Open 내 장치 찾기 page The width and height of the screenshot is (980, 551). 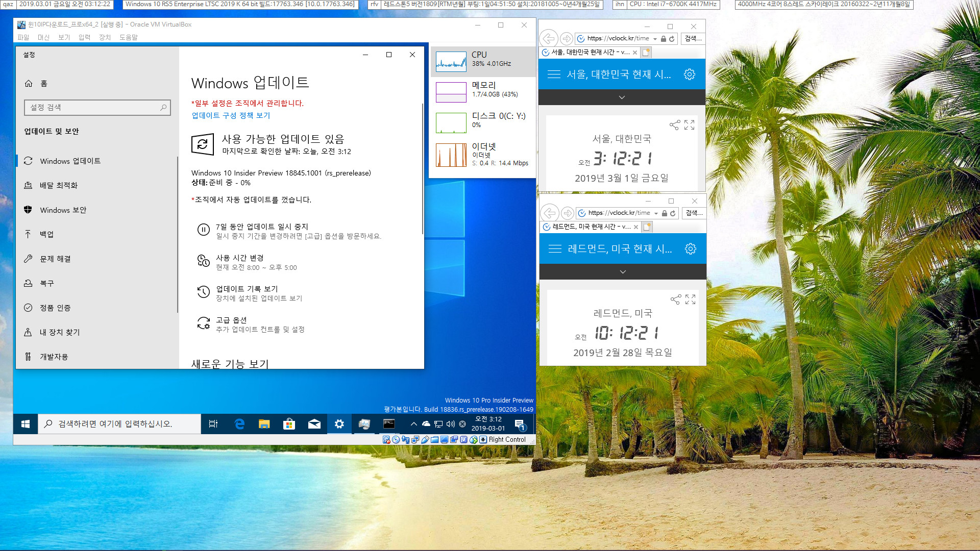60,332
